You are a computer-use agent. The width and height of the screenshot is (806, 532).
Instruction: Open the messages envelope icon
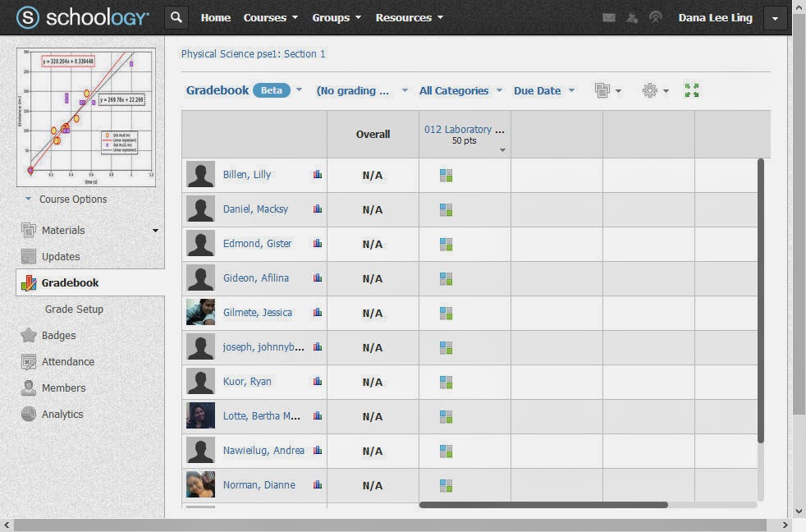point(608,17)
